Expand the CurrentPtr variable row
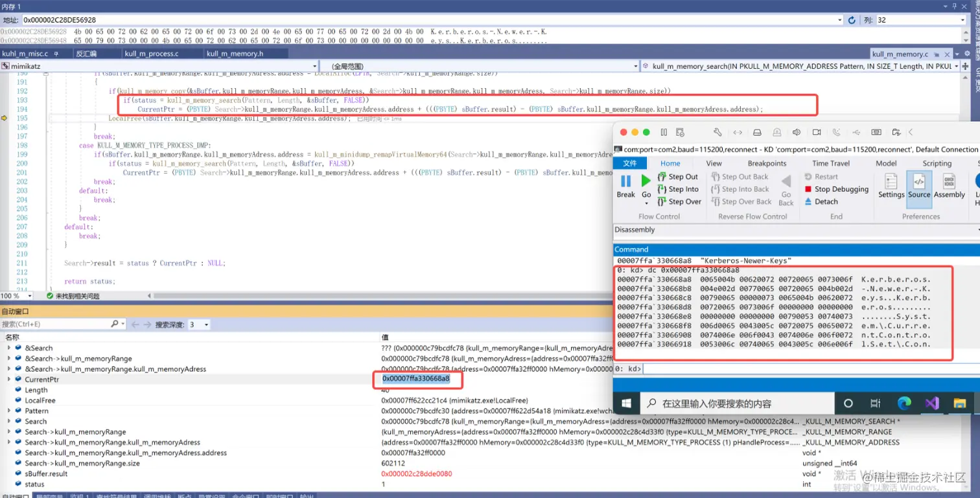 (9, 379)
